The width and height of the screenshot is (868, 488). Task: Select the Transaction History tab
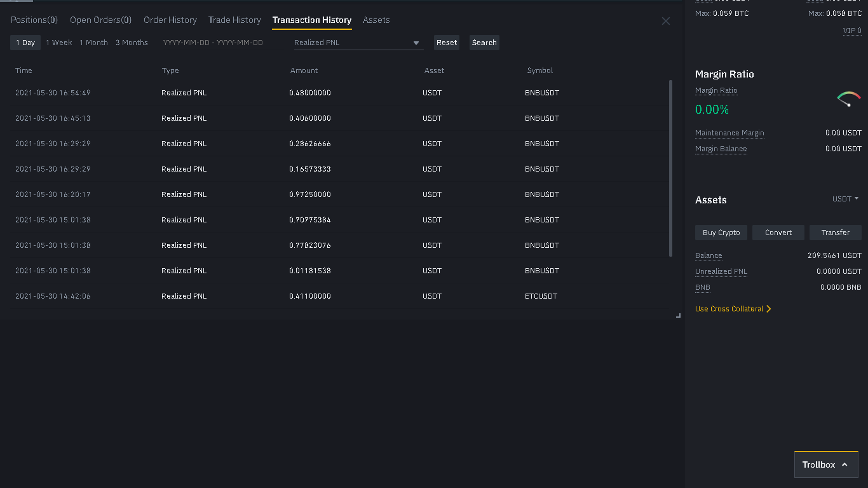pos(312,20)
